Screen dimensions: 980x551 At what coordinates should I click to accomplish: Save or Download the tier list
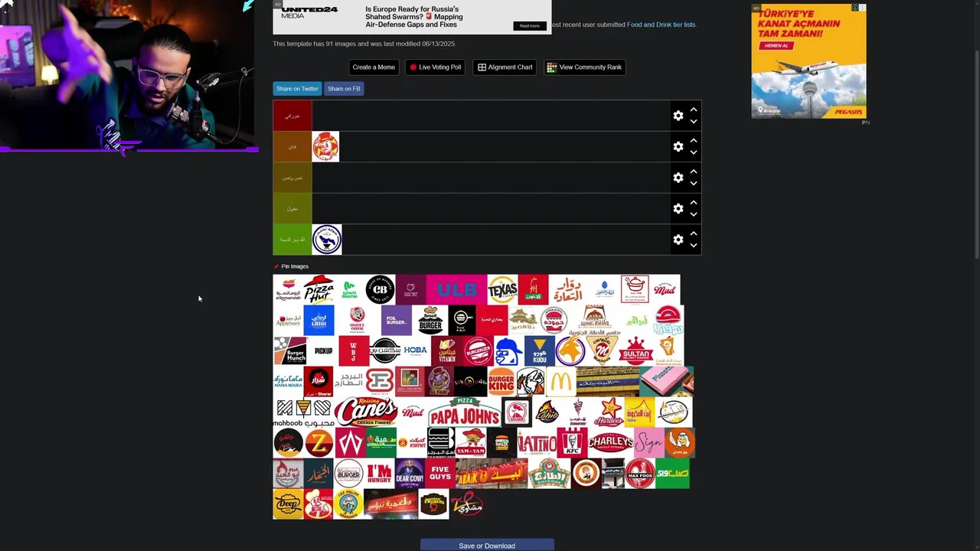pos(487,546)
